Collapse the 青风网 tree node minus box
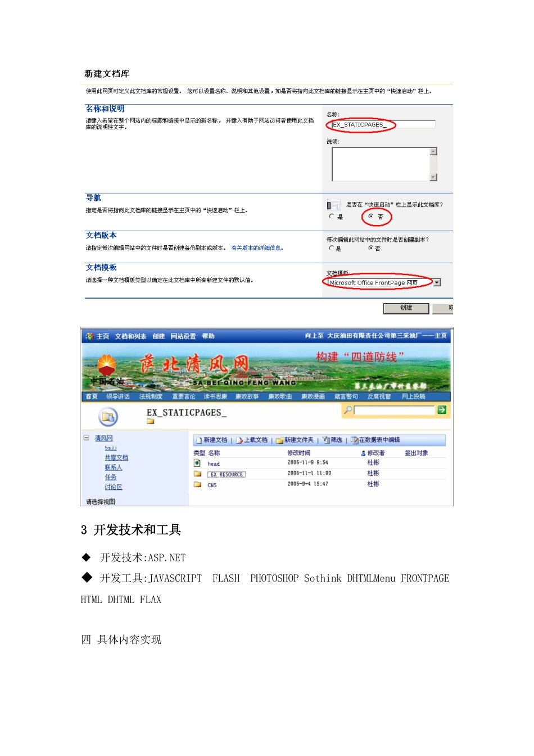The image size is (534, 756). pos(87,438)
